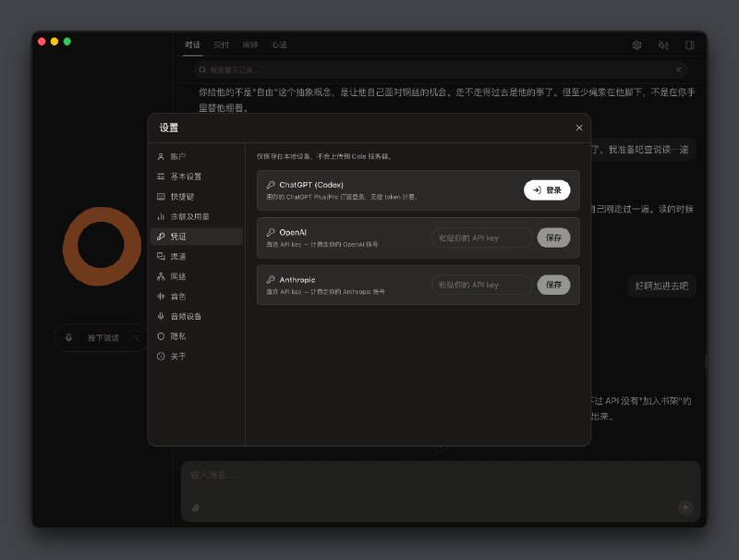The image size is (739, 560).
Task: Click the 仅保存在本地设备 notice text
Action: tap(325, 156)
